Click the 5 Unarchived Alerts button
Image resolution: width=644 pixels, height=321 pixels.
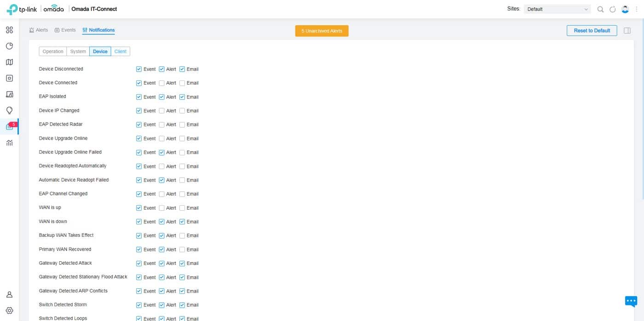322,31
